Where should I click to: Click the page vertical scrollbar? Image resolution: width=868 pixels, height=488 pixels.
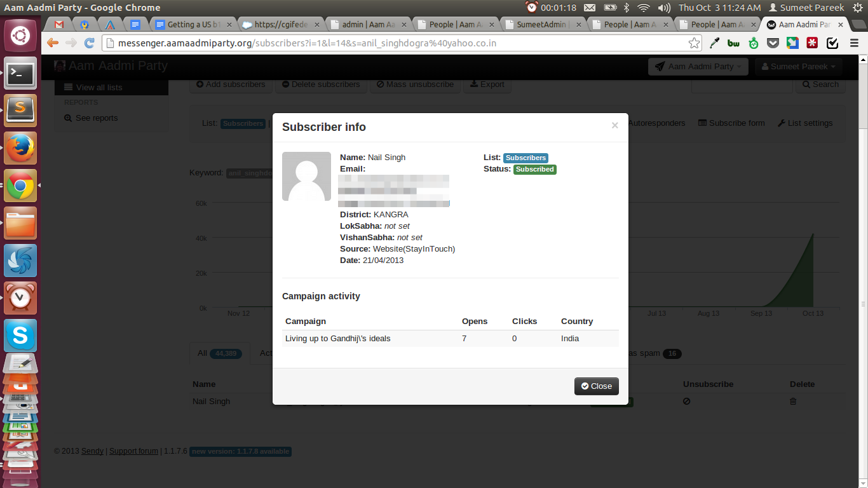pos(863,272)
